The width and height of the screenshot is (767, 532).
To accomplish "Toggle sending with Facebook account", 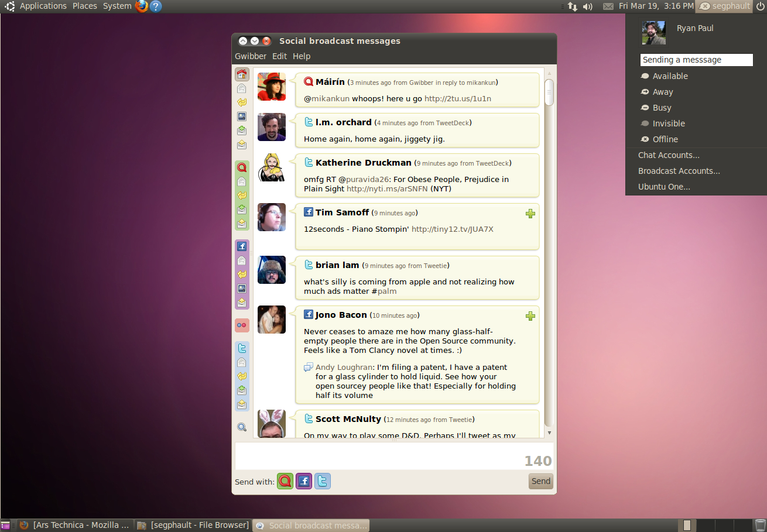I will pos(304,481).
